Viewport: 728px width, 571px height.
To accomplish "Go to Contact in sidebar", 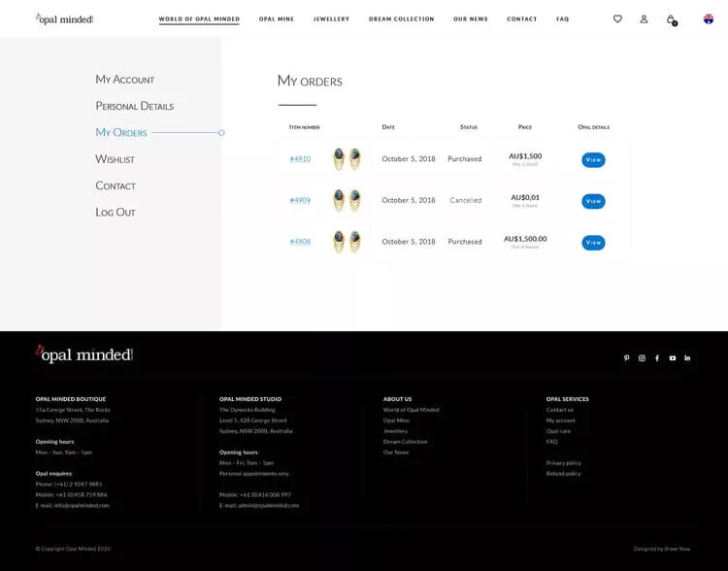I will coord(116,185).
